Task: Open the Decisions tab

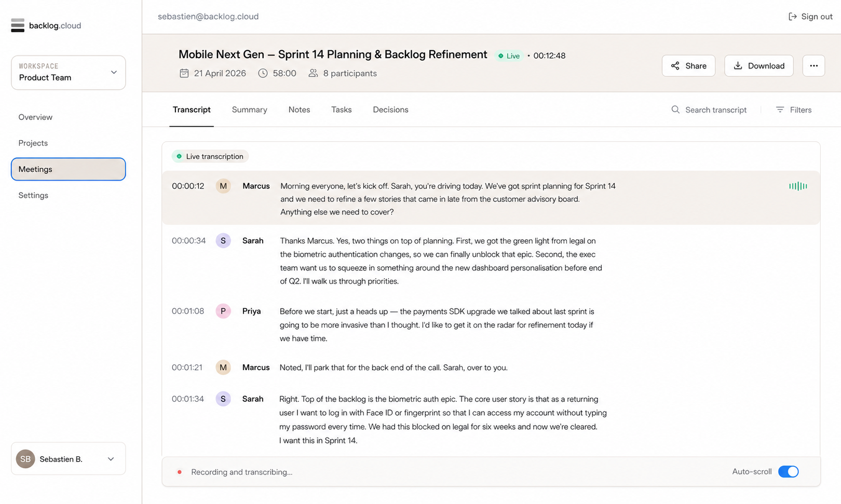Action: [390, 110]
